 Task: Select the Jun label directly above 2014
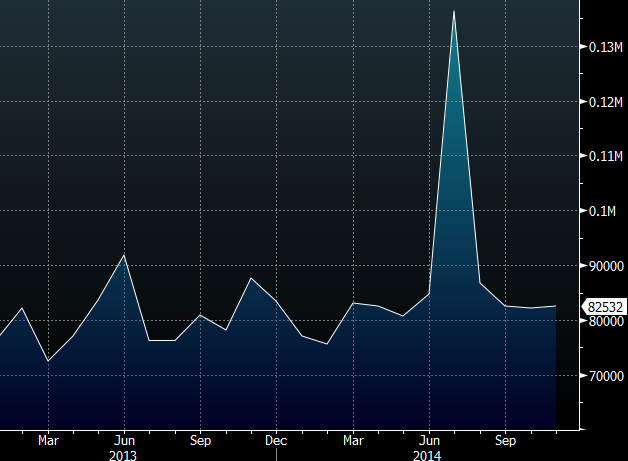tap(429, 441)
